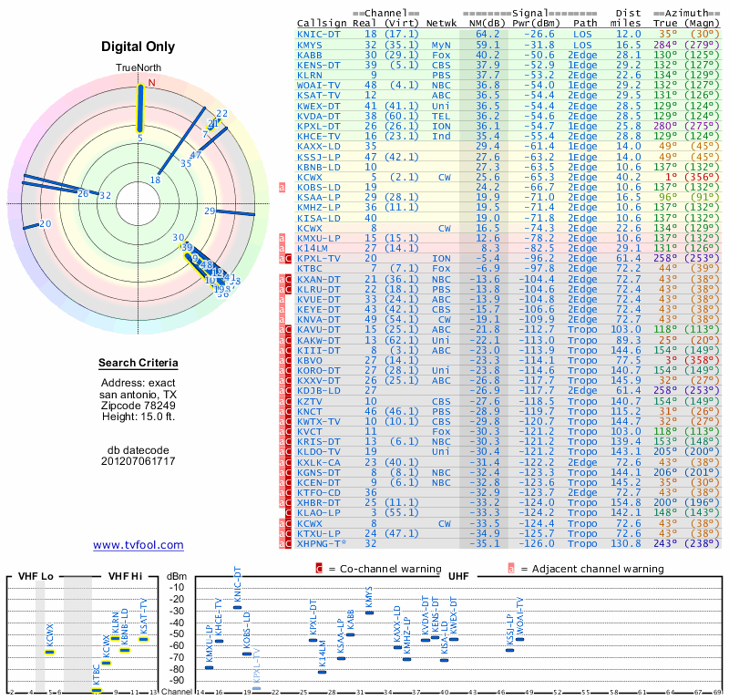Open the WOAI-TV callsign row
The height and width of the screenshot is (700, 729).
(x=318, y=85)
